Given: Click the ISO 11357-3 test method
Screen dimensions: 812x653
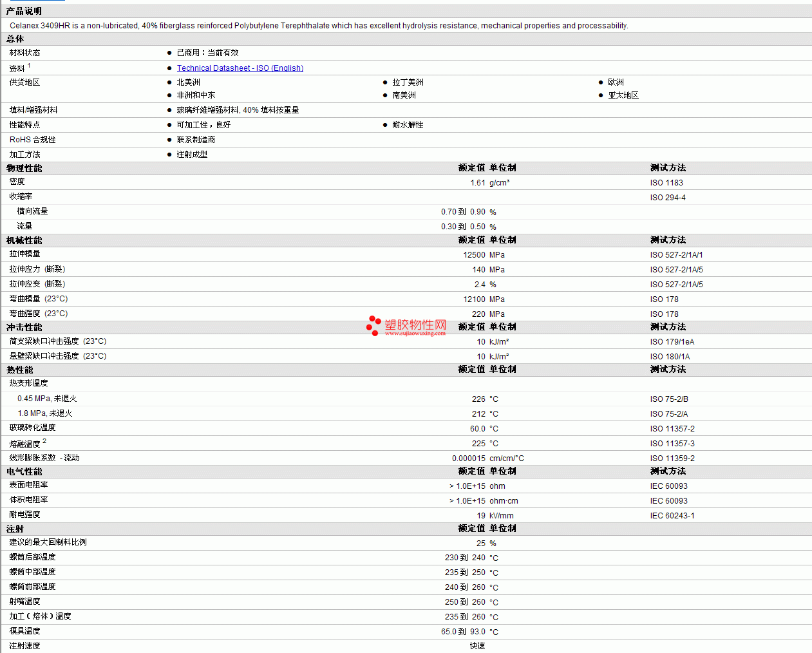Looking at the screenshot, I should [x=672, y=444].
